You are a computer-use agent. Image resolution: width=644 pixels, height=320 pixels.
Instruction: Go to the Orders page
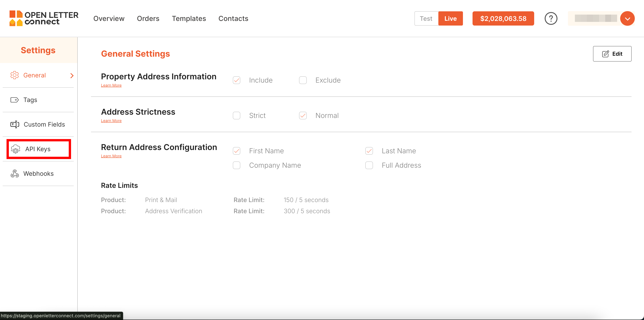[148, 19]
